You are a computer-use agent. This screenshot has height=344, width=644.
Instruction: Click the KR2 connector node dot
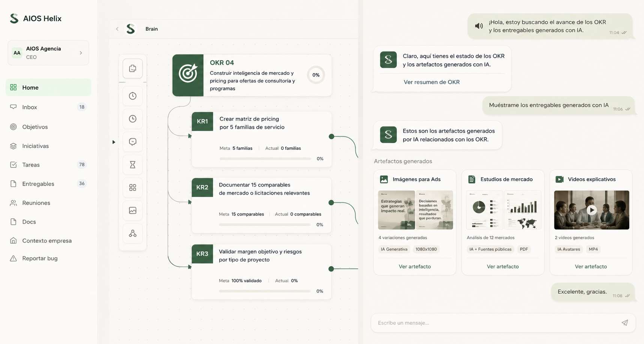[331, 202]
